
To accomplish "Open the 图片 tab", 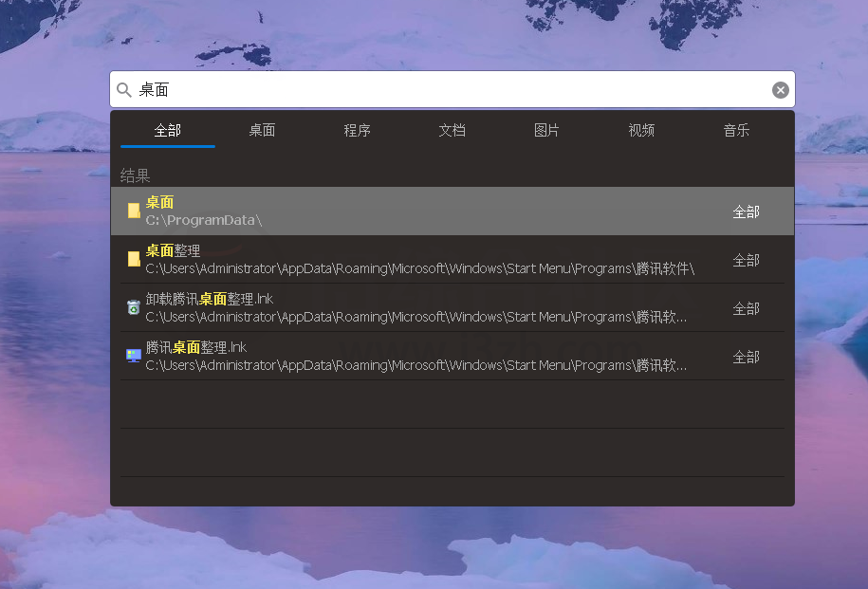I will coord(547,131).
